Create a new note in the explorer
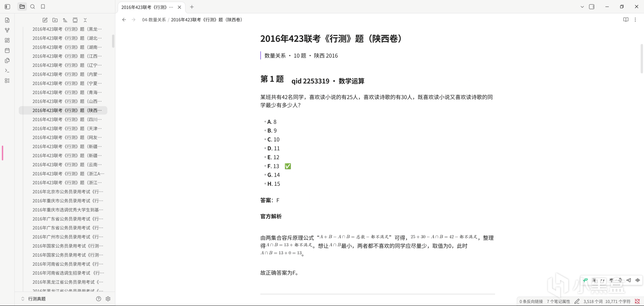Viewport: 644px width, 306px height. pos(45,20)
